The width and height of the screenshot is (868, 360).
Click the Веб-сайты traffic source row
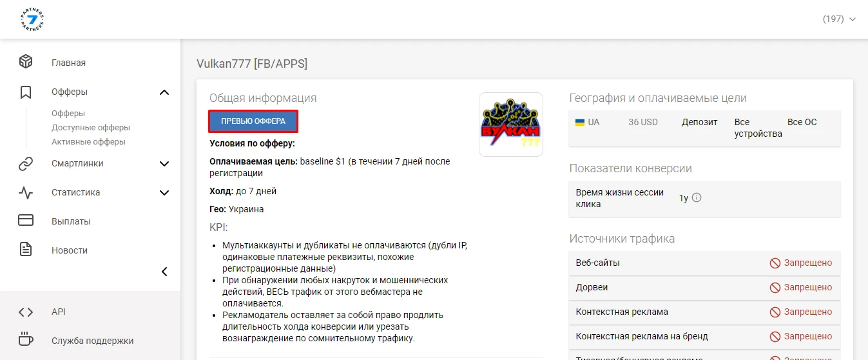coord(705,263)
